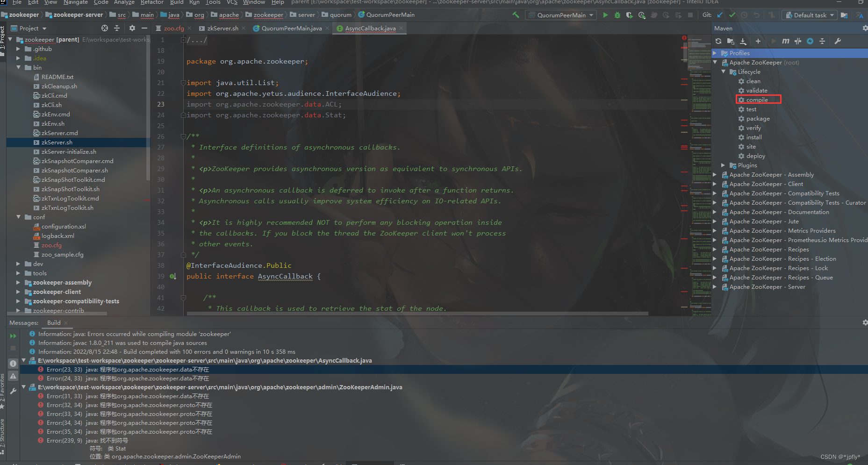
Task: Collapse Lifecycle node in Maven panel
Action: pos(724,72)
